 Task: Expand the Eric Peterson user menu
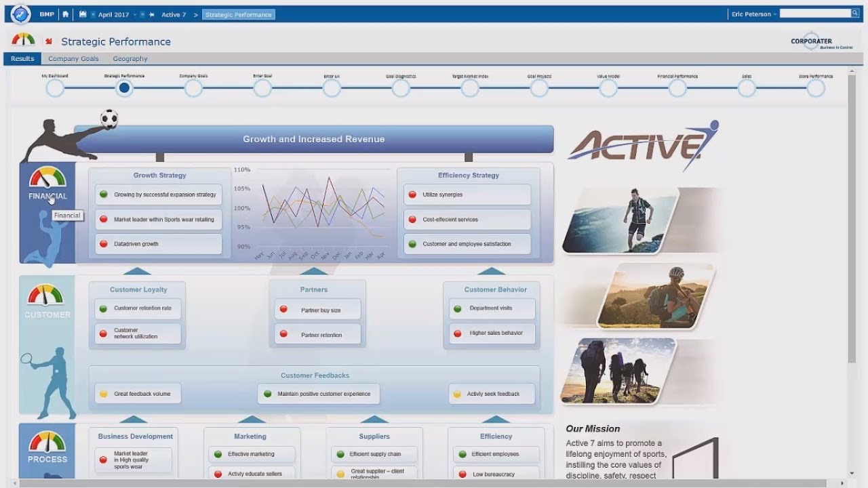pyautogui.click(x=753, y=14)
